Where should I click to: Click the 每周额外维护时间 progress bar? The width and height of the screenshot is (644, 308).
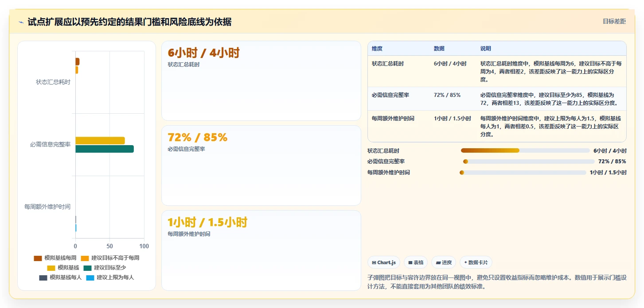(523, 173)
